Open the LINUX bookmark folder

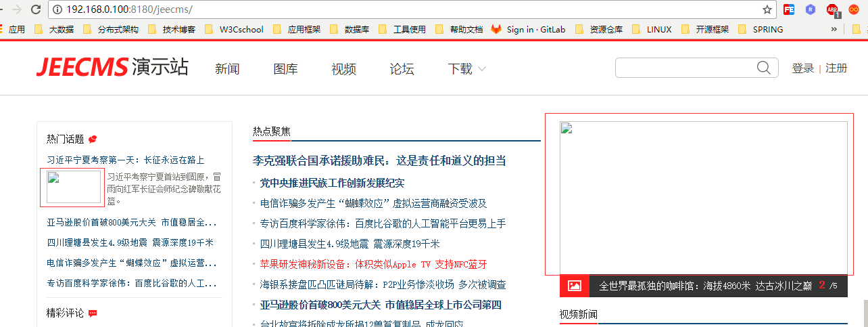click(x=652, y=29)
